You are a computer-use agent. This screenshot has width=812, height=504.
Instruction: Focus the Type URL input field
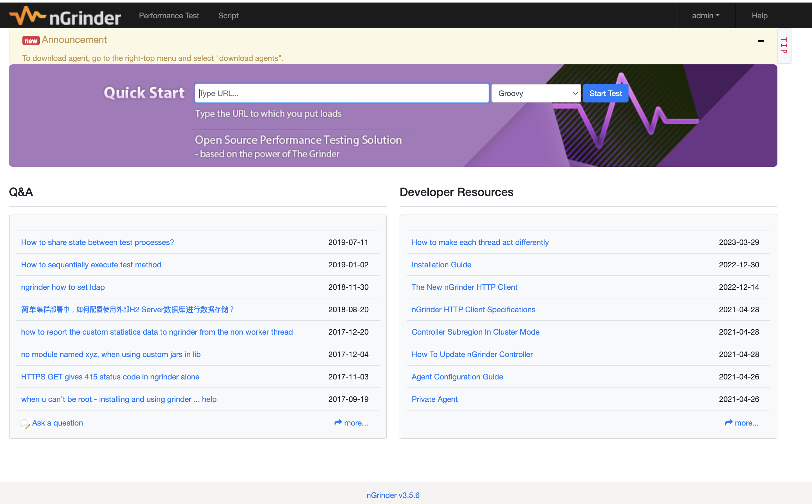pyautogui.click(x=341, y=93)
